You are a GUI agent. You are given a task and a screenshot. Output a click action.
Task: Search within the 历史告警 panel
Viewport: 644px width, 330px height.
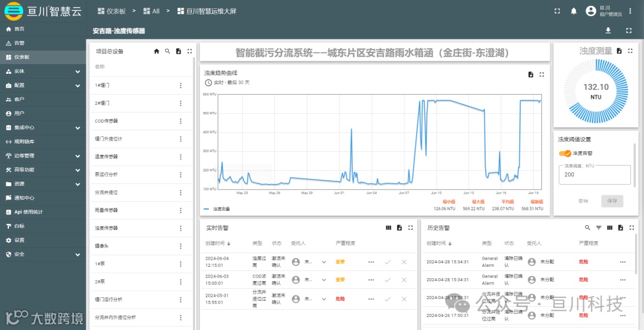588,228
